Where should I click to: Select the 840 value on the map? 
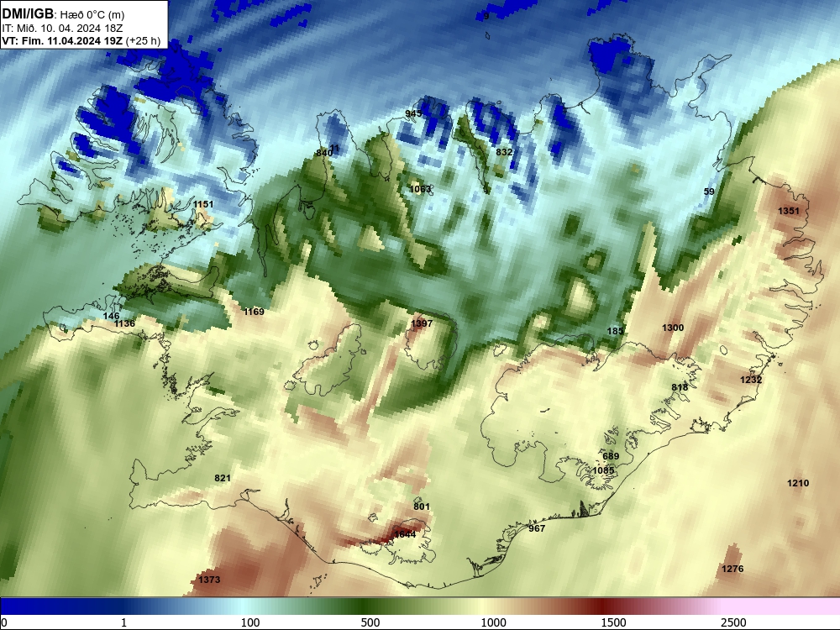click(324, 153)
